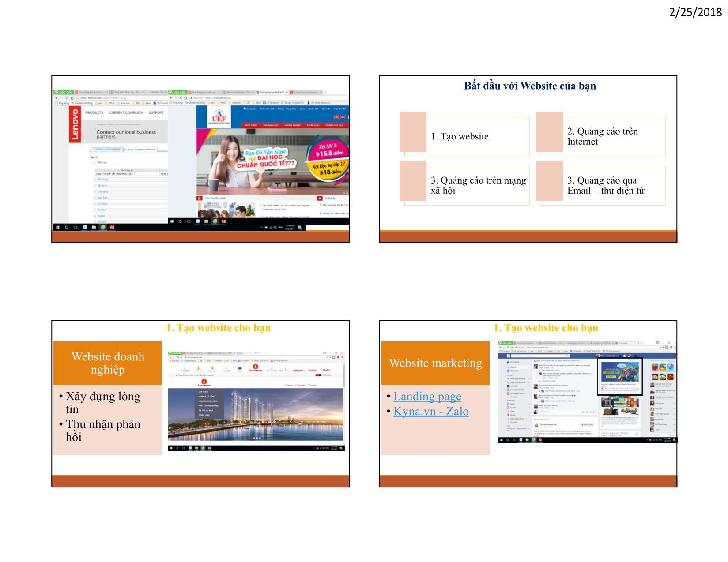Screen dimensions: 728x562
Task: Click PowerPoint taskbar icon under Lenovo screenshot
Action: click(112, 227)
